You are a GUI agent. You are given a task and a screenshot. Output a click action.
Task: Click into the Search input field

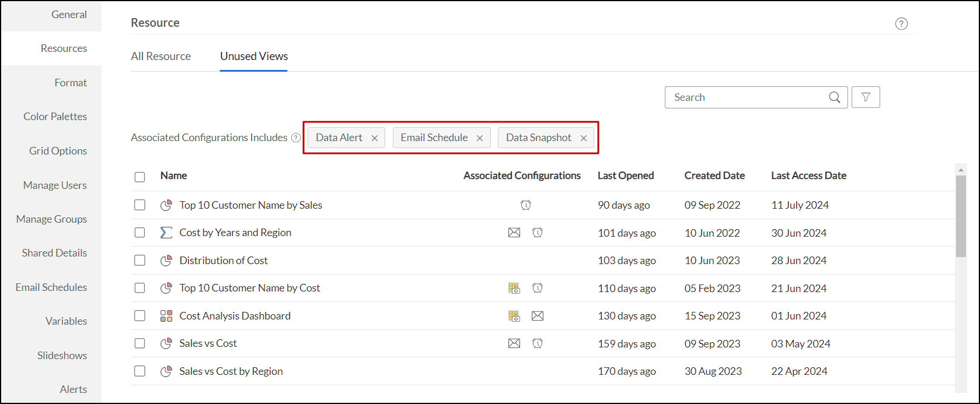(747, 97)
